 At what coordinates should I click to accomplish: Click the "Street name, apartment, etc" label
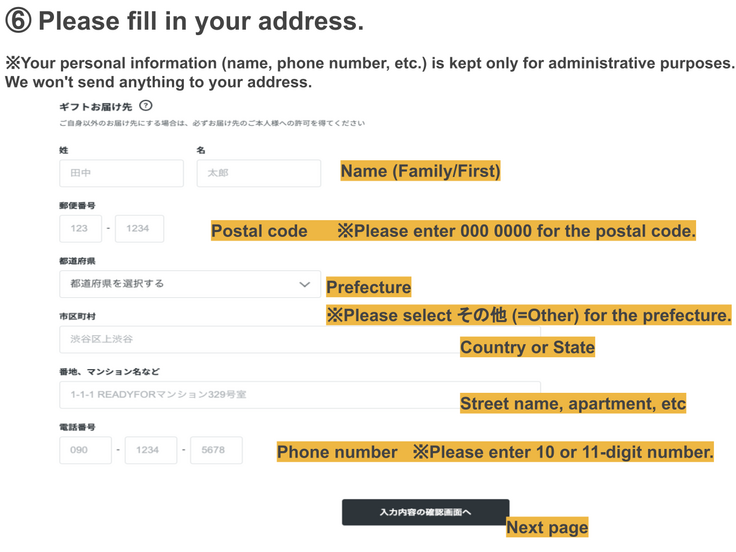[573, 404]
